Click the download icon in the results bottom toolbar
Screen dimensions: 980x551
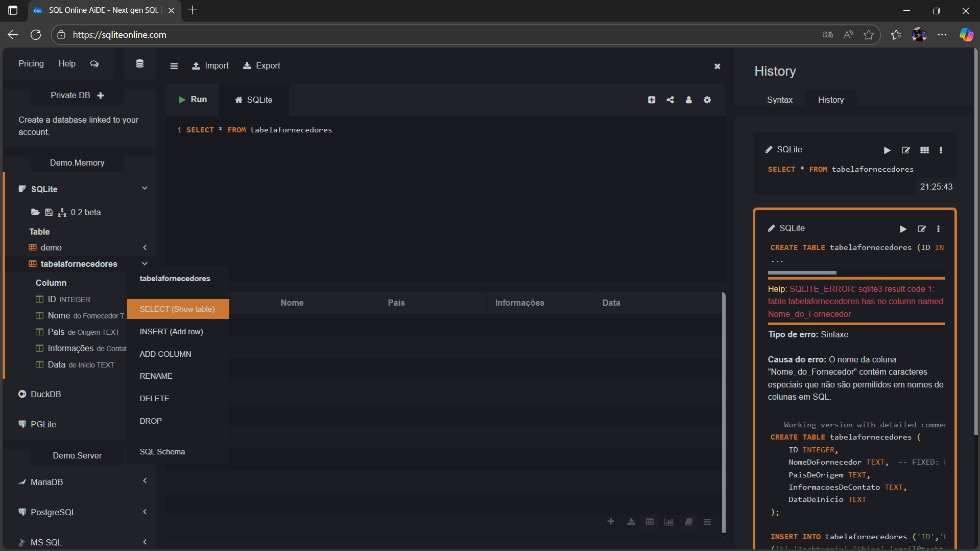click(631, 522)
